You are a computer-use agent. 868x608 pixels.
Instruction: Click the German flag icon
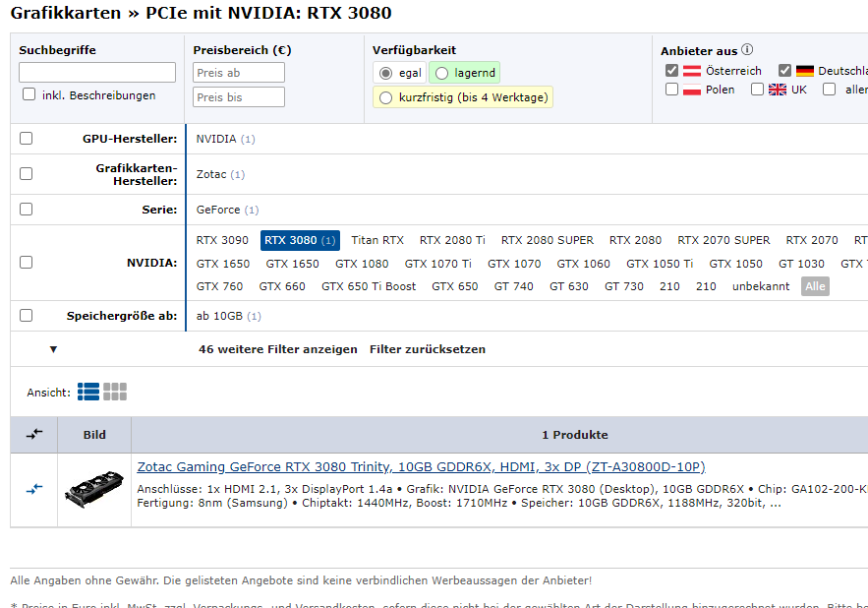pos(805,71)
